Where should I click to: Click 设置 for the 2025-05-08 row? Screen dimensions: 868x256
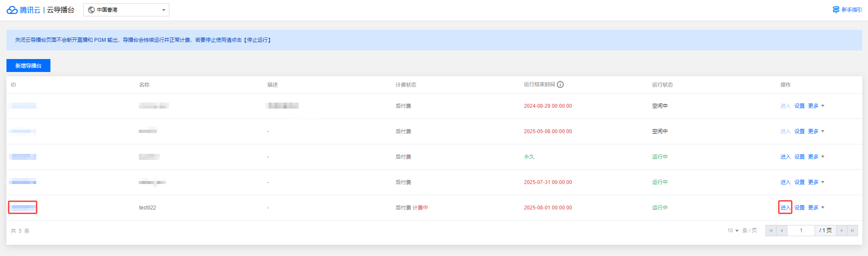(x=799, y=131)
